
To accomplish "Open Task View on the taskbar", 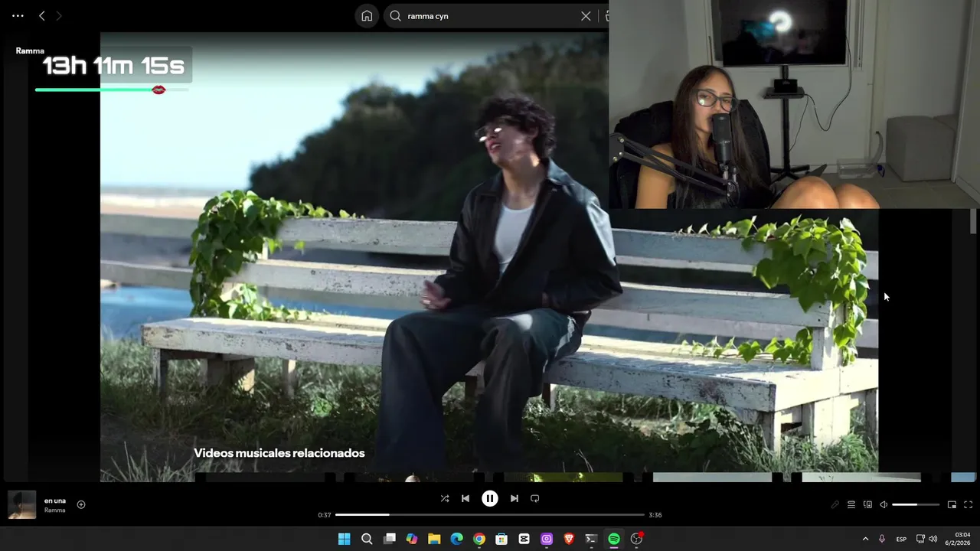I will (x=389, y=539).
